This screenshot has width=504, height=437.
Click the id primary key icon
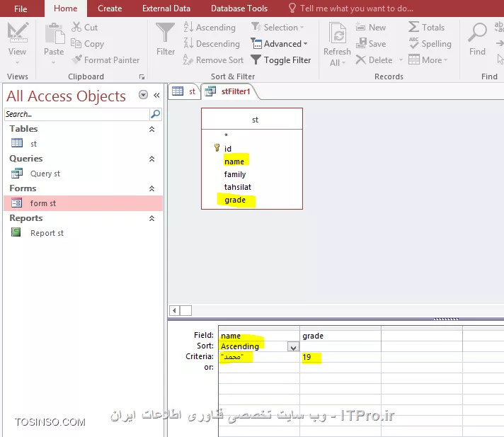pos(217,148)
